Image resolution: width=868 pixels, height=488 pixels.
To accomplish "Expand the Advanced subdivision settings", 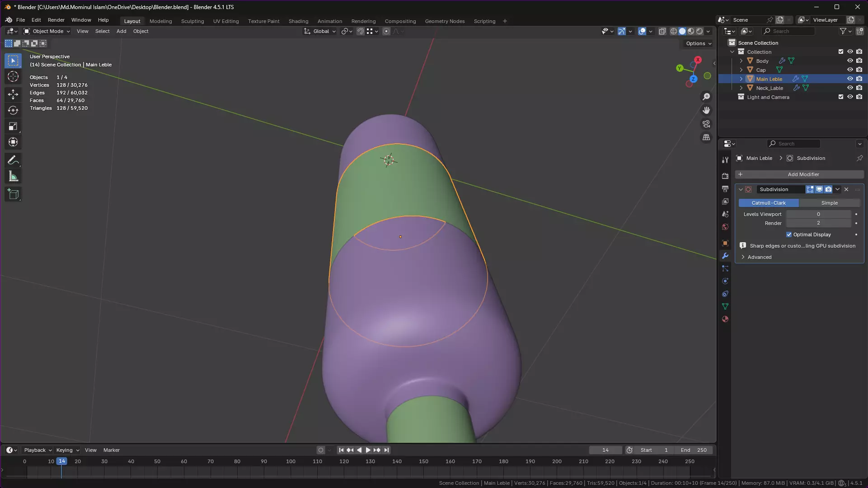I will [759, 257].
